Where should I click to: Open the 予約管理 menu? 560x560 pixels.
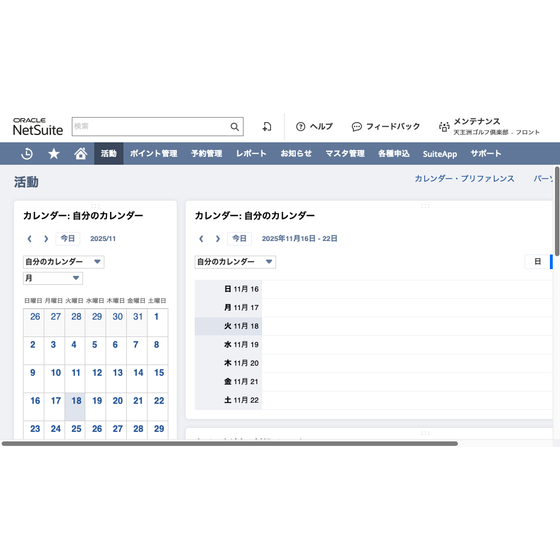point(206,154)
